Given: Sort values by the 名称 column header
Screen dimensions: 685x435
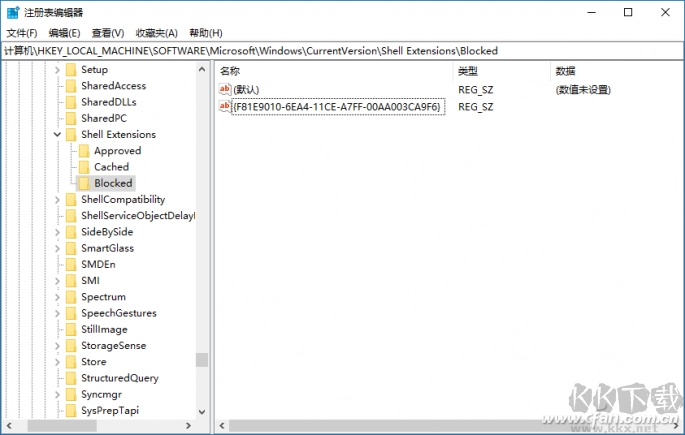Looking at the screenshot, I should coord(231,71).
